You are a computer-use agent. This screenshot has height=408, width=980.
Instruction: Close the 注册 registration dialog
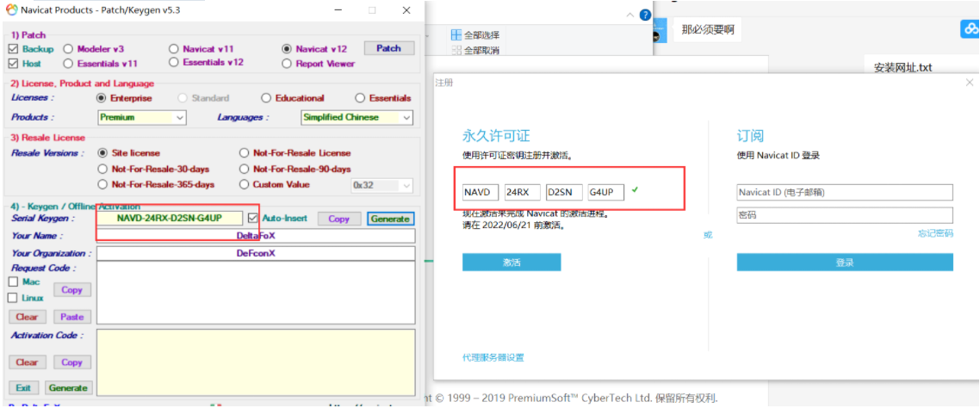click(x=970, y=83)
